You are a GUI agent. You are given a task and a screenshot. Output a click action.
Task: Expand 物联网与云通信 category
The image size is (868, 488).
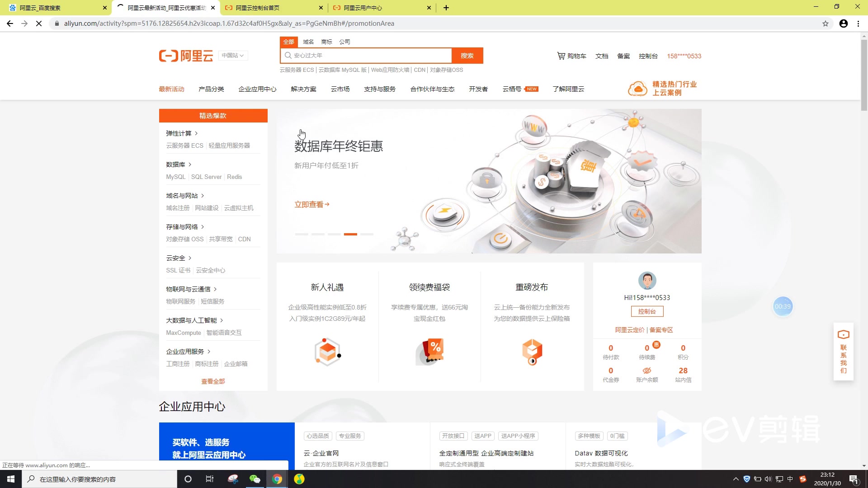click(x=191, y=289)
